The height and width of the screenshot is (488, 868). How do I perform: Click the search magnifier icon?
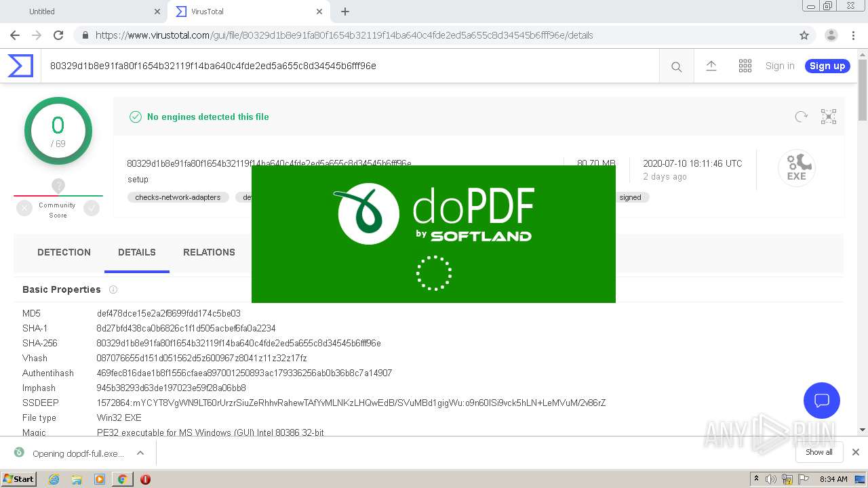[x=676, y=66]
